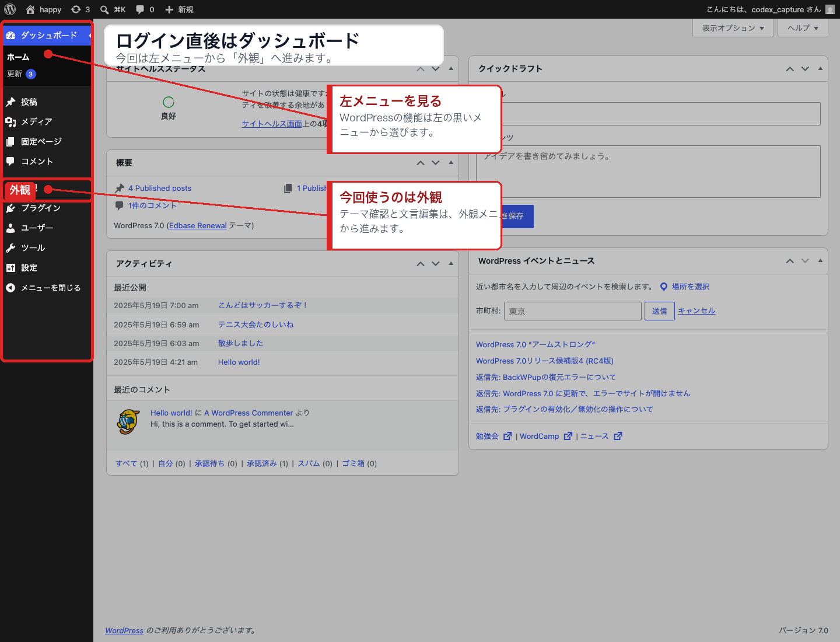Open WordPress 7.0リリース候補版4 (RC4版) link
The height and width of the screenshot is (642, 840).
point(545,361)
